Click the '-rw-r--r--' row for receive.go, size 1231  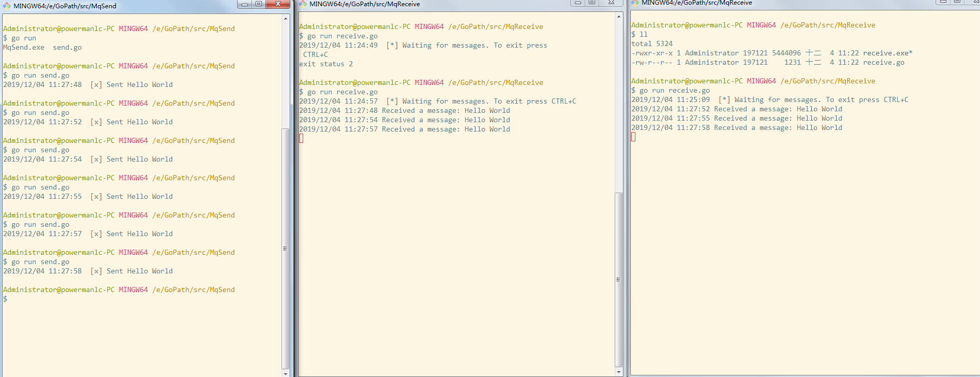[768, 62]
